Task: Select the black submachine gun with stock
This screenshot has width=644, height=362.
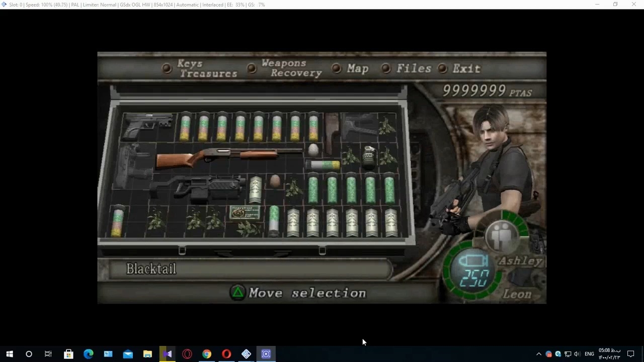Action: tap(199, 187)
